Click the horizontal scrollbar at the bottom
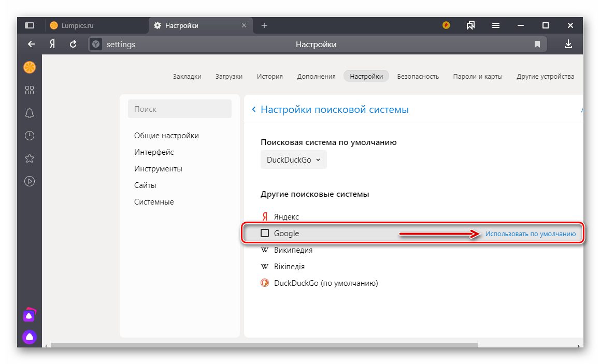 264,345
